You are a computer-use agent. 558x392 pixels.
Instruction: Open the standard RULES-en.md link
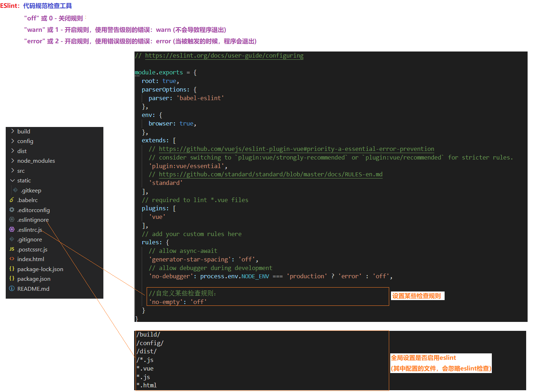coord(270,175)
